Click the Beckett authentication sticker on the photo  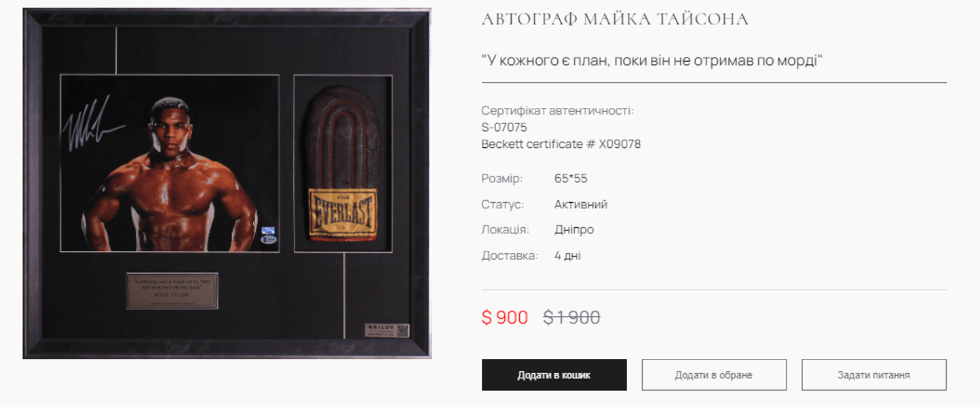269,235
